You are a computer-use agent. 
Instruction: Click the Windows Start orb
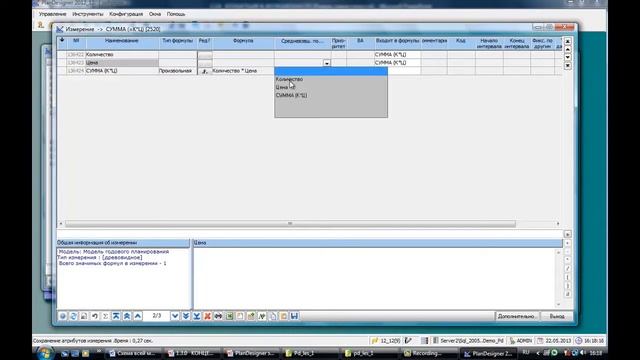click(x=45, y=353)
